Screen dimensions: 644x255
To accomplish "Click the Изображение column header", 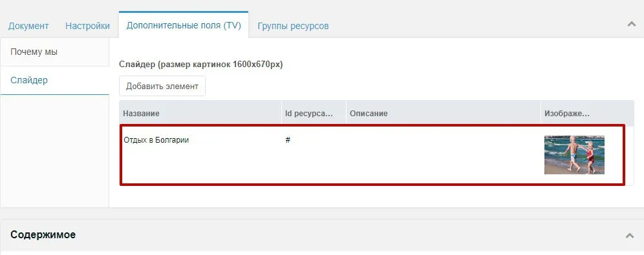I will [587, 114].
